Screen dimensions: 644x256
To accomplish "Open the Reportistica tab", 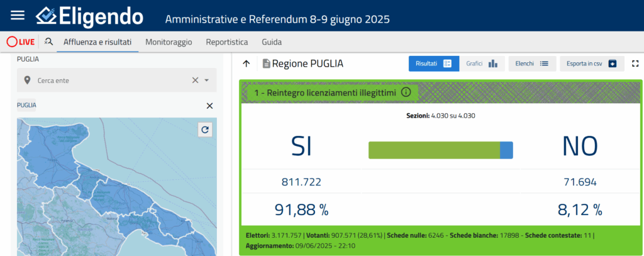I will [227, 42].
